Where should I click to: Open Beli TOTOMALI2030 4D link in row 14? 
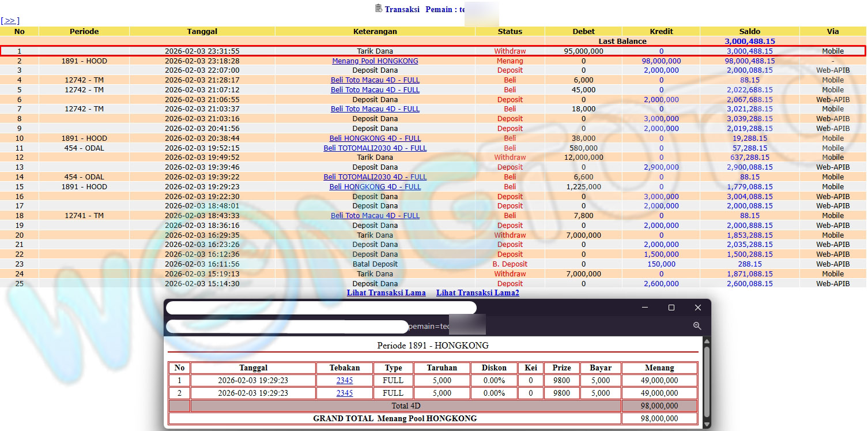tap(375, 177)
